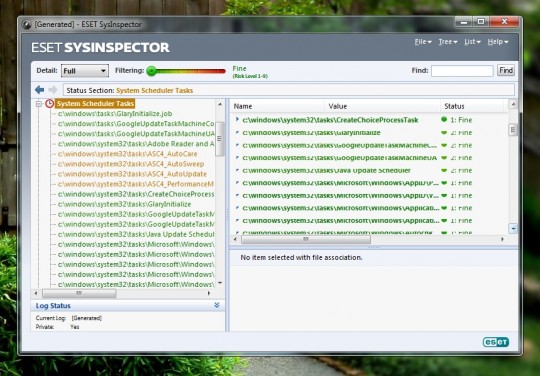
Task: Click scroll up arrow of tree panel
Action: 220,104
